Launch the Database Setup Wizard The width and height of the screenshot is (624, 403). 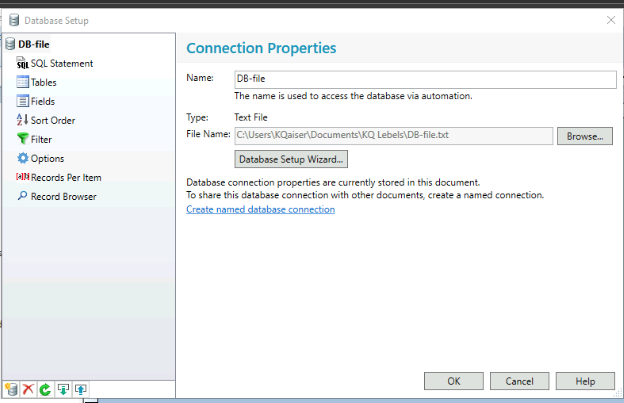tap(291, 159)
